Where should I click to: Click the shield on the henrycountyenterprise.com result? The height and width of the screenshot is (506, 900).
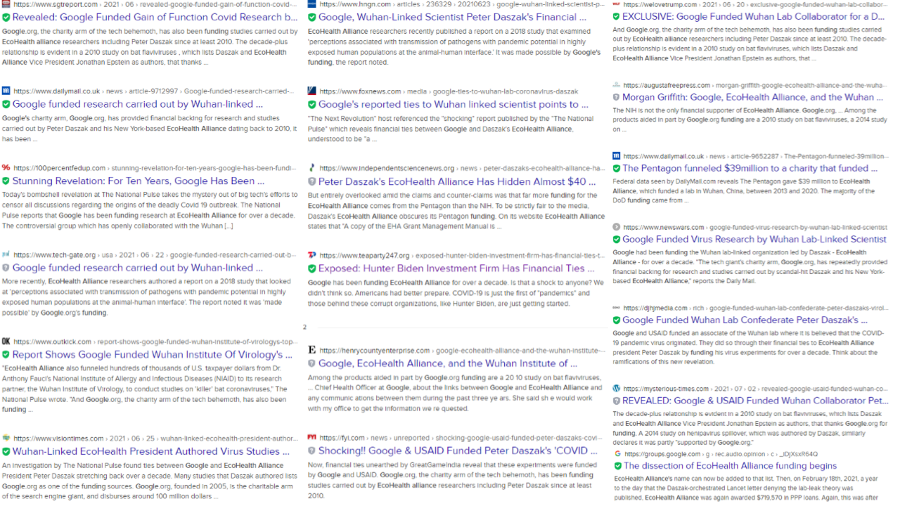click(312, 364)
